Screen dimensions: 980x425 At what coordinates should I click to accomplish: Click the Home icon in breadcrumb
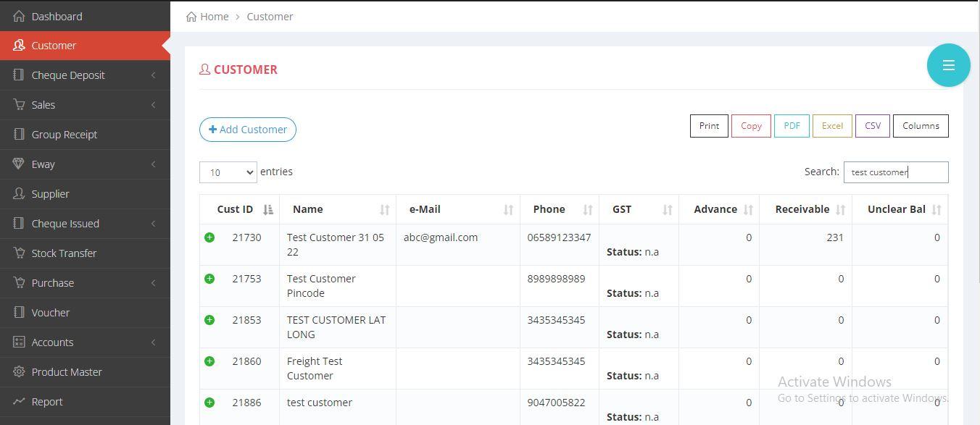[191, 17]
